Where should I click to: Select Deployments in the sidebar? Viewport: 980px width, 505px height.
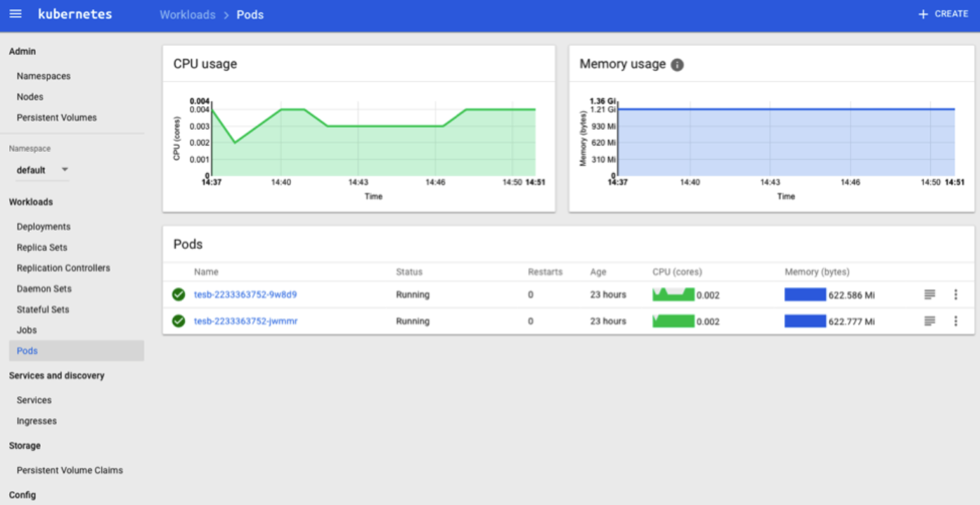tap(44, 226)
